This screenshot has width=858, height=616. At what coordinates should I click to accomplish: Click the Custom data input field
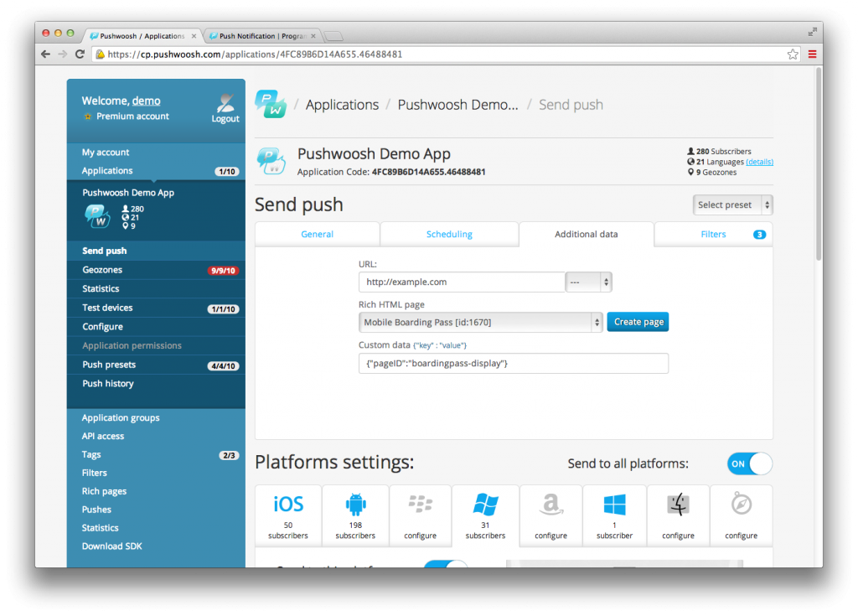tap(514, 364)
